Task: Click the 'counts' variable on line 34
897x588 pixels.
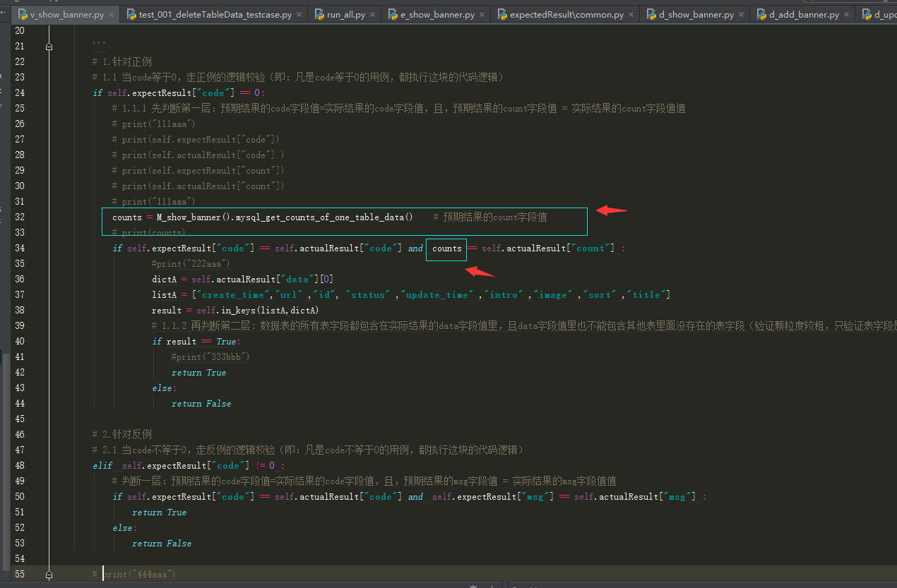Action: pyautogui.click(x=446, y=248)
